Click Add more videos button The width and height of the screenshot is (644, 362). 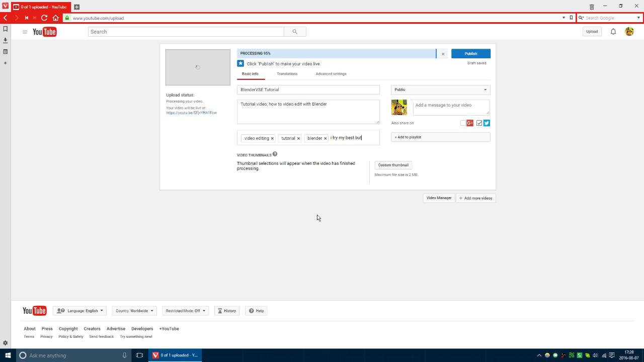(476, 198)
